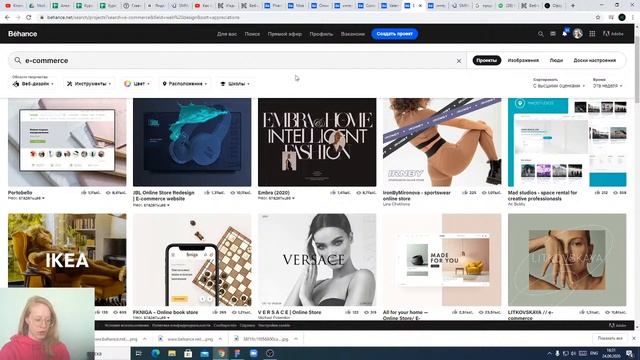Expand owners list under Portobello
Screen dimensions: 640x360
pyautogui.click(x=26, y=198)
